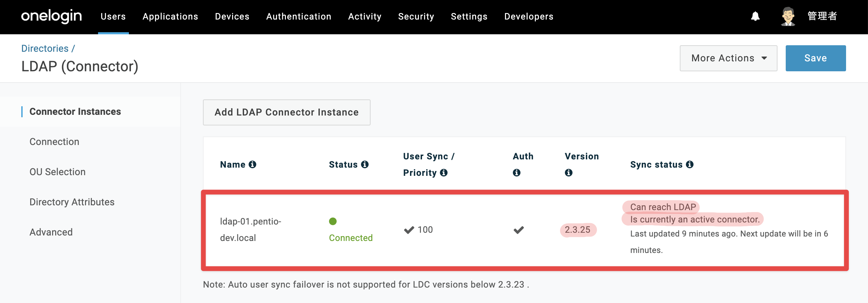This screenshot has height=303, width=868.
Task: Click the Auth column header
Action: [x=523, y=156]
